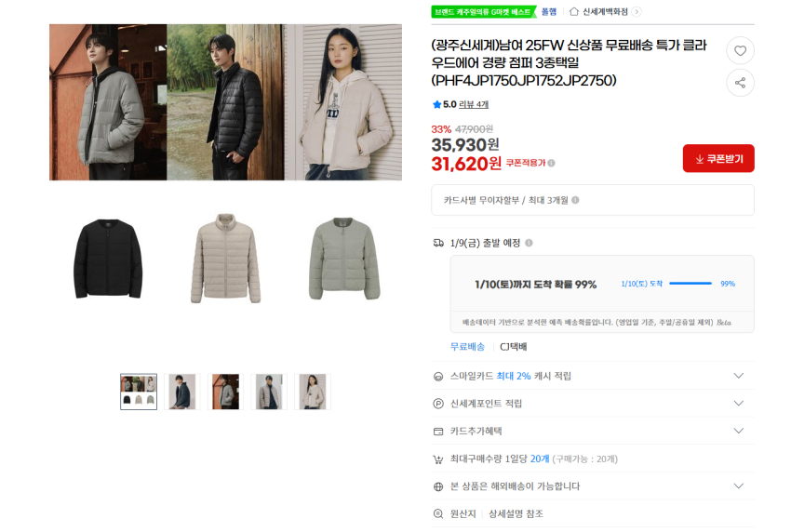This screenshot has width=791, height=532.
Task: Expand 신세계포인트 적립 details
Action: pyautogui.click(x=593, y=404)
